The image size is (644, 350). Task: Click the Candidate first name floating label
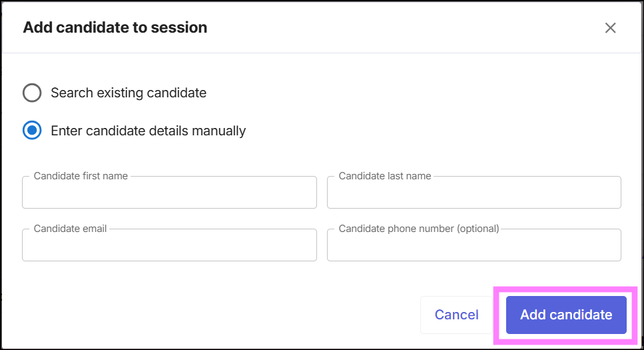coord(81,176)
